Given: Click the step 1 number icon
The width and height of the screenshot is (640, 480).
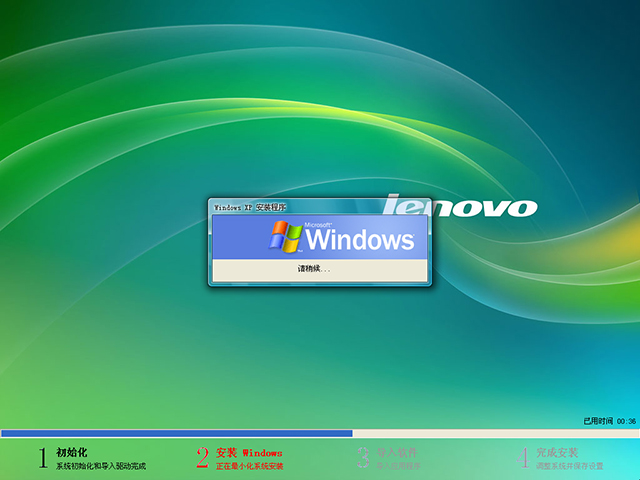Looking at the screenshot, I should (x=43, y=458).
